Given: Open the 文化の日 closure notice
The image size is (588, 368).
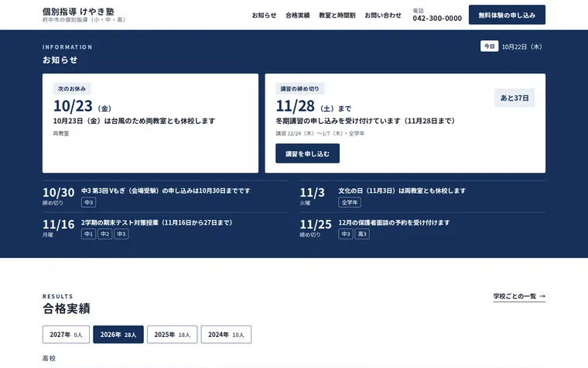Looking at the screenshot, I should [x=402, y=191].
